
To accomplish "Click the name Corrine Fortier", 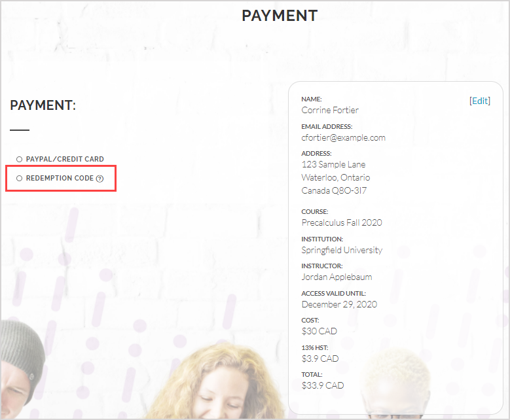I will pyautogui.click(x=330, y=110).
